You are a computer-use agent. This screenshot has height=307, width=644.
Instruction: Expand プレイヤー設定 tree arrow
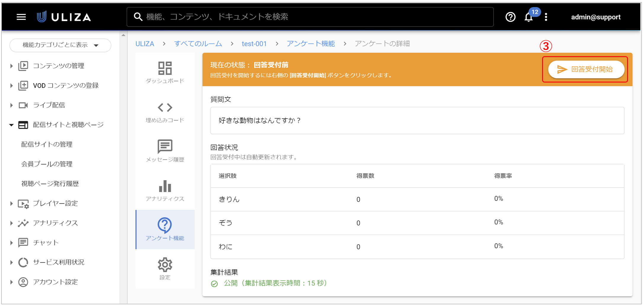(11, 203)
